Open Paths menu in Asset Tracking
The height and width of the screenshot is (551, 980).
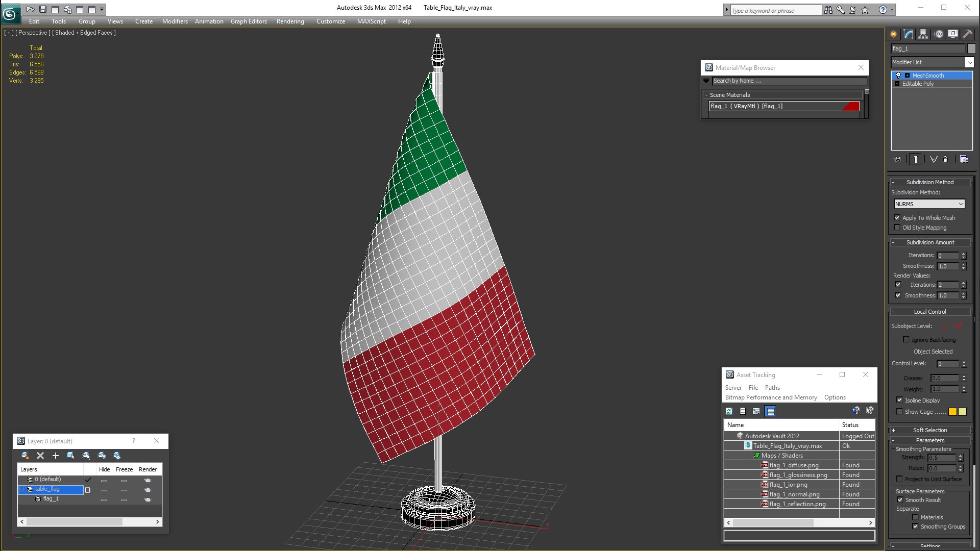click(772, 388)
